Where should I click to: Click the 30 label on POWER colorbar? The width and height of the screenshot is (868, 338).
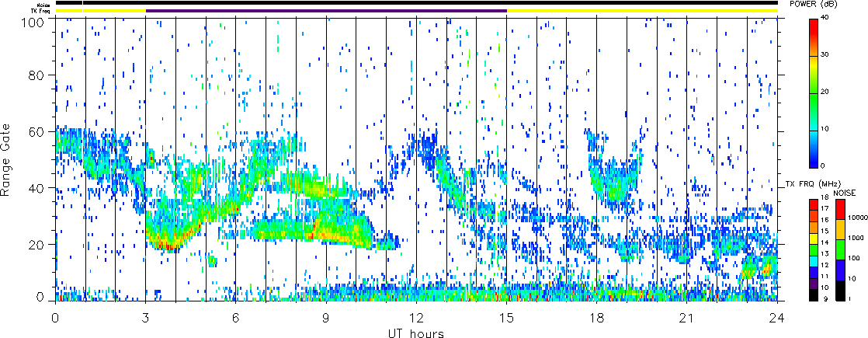(825, 54)
